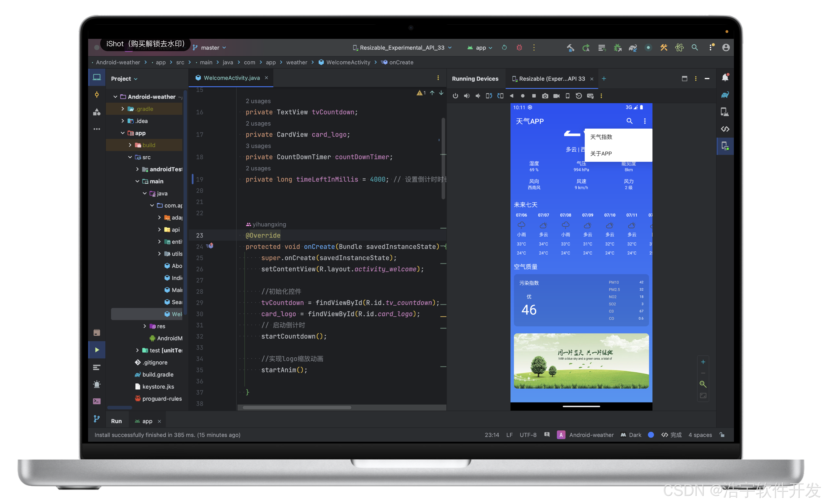
Task: Open the account profile icon
Action: pyautogui.click(x=726, y=48)
